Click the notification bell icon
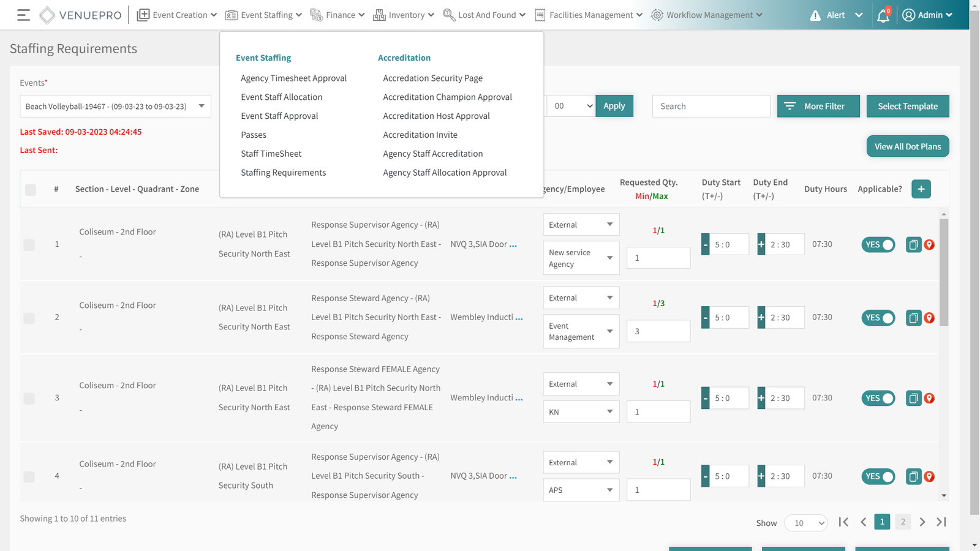The height and width of the screenshot is (551, 980). click(x=883, y=16)
